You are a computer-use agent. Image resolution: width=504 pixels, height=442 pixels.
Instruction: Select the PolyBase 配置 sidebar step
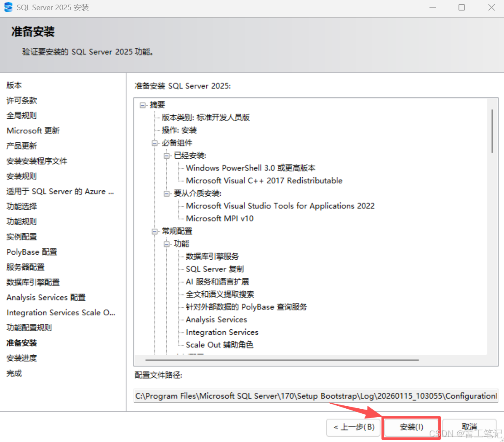coord(32,252)
